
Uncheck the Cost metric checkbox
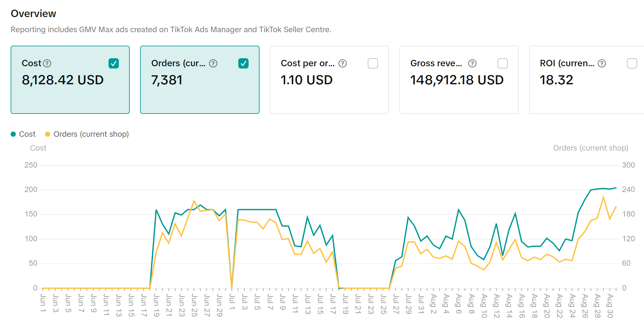pyautogui.click(x=114, y=63)
